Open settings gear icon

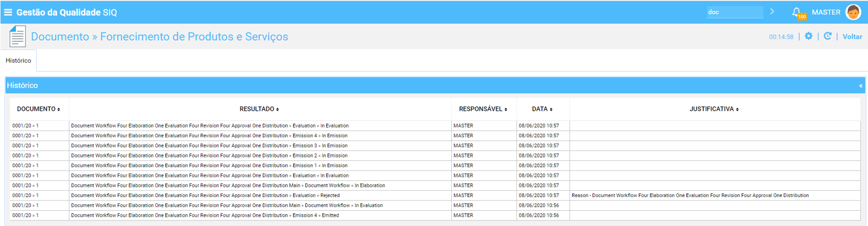(809, 36)
